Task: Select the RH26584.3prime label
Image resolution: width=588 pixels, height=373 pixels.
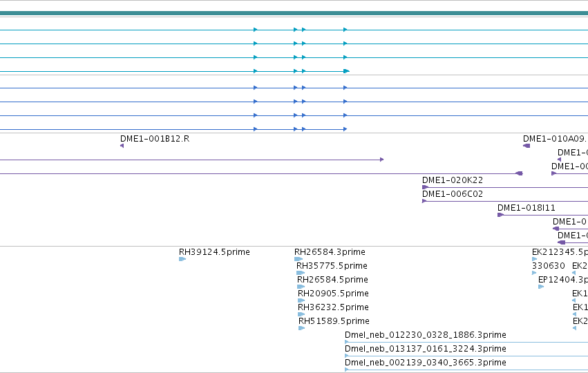Action: click(330, 252)
